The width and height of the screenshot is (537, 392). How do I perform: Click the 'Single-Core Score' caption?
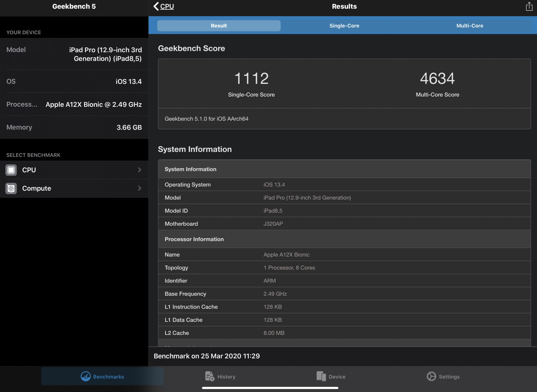(x=251, y=95)
